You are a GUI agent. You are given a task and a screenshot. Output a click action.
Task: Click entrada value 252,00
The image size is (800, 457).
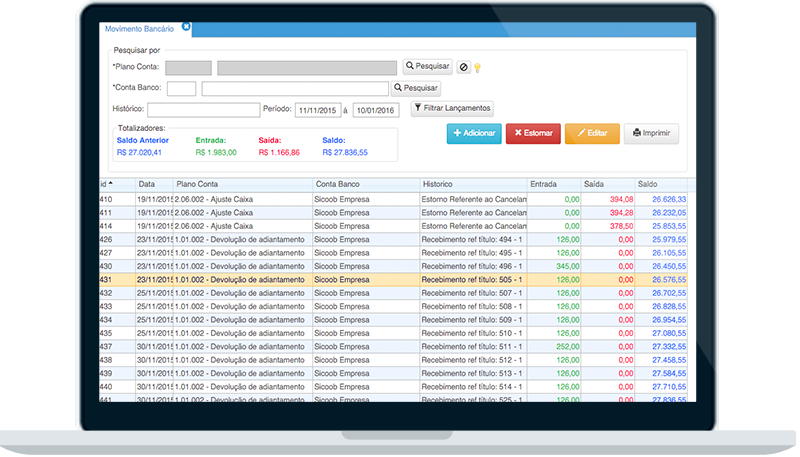(568, 347)
